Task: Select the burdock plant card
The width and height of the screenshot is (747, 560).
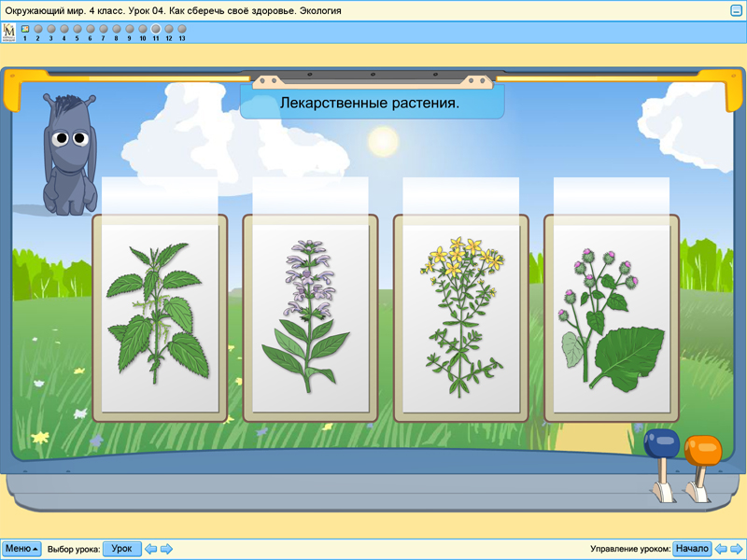Action: 612,317
